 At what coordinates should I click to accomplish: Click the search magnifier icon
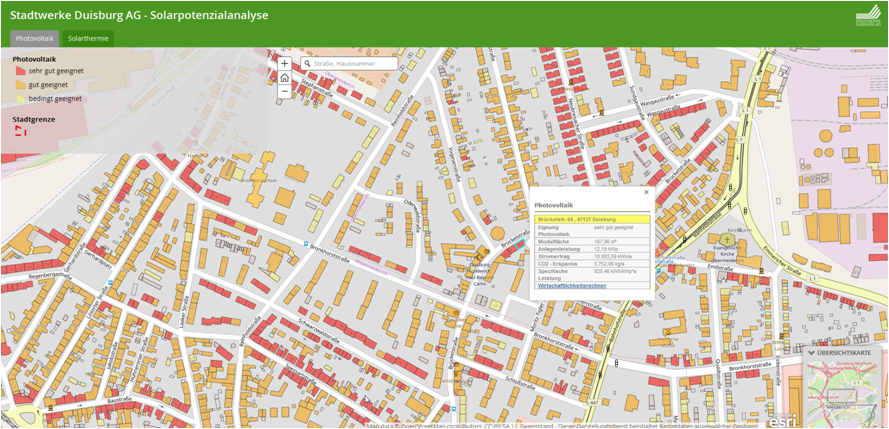click(307, 64)
